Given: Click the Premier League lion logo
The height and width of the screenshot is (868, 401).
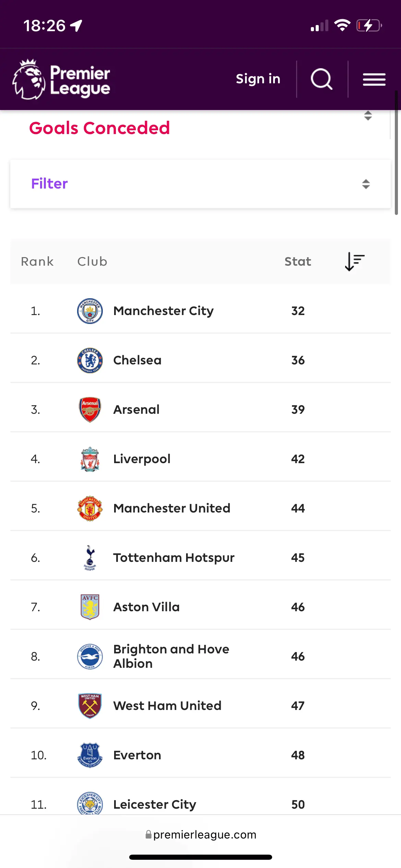Looking at the screenshot, I should coord(29,80).
